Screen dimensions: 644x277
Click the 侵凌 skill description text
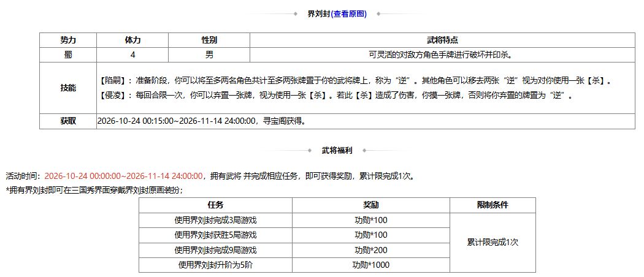pyautogui.click(x=336, y=96)
